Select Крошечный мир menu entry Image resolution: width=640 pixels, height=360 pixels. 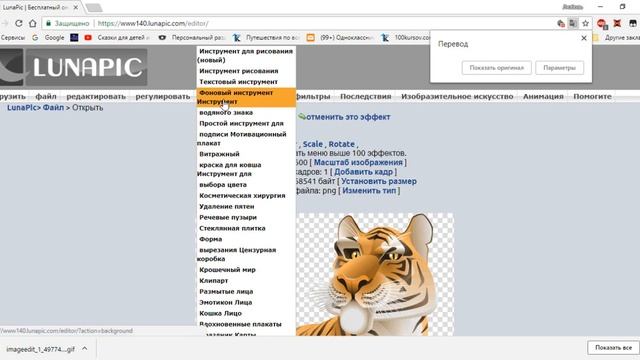(227, 270)
